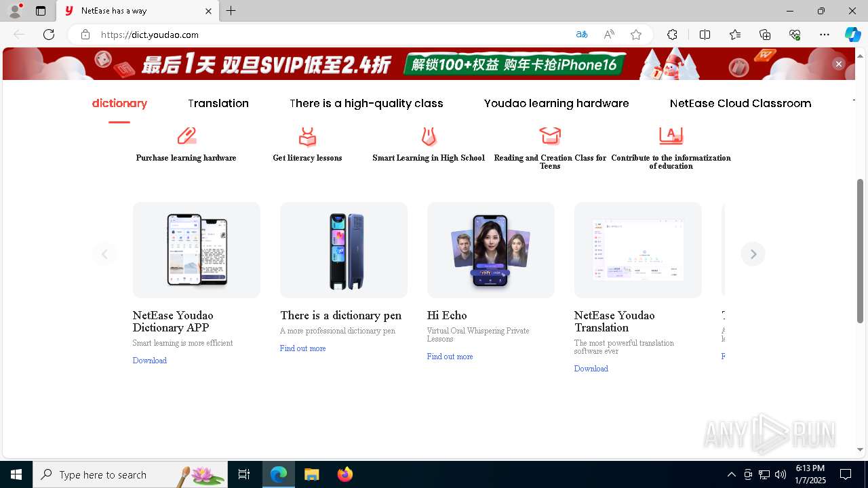Click the Purchase learning hardware pencil icon
868x488 pixels.
(186, 136)
